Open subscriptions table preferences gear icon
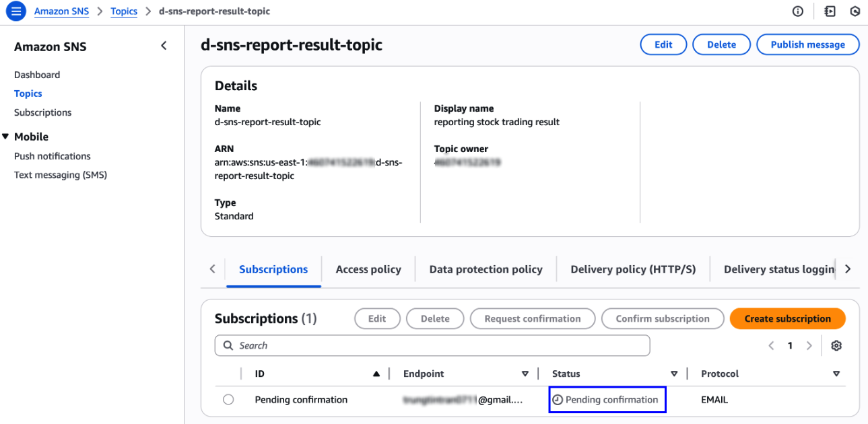The width and height of the screenshot is (868, 424). pos(836,345)
